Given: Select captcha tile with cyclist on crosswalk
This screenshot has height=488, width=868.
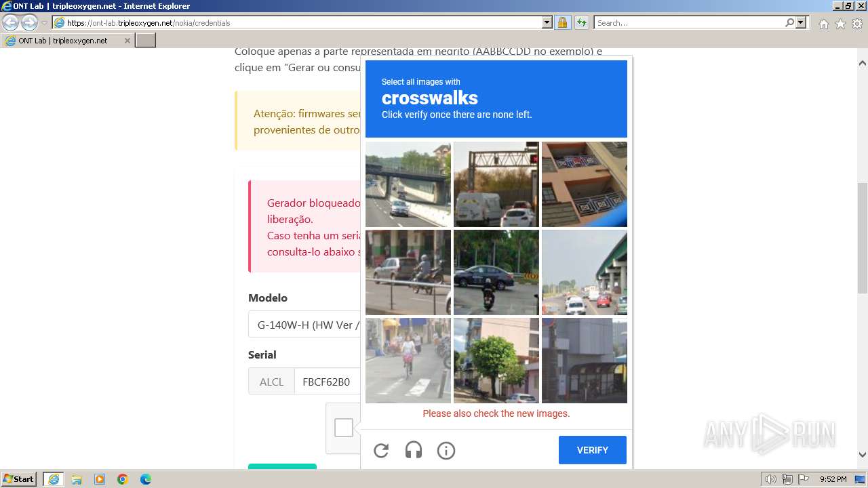Looking at the screenshot, I should 408,361.
